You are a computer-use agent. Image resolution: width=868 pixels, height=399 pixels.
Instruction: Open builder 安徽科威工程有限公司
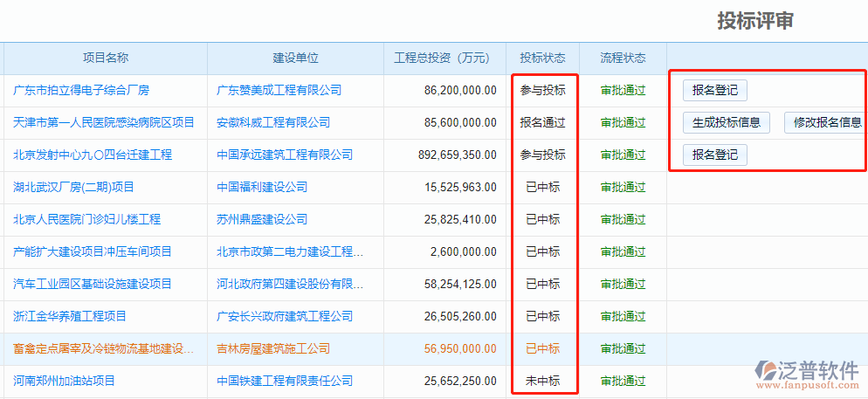[273, 122]
